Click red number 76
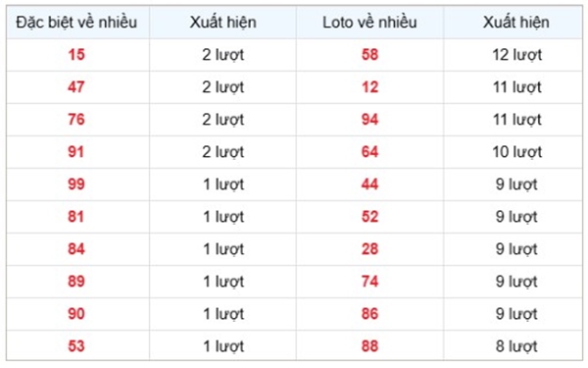 tap(76, 120)
